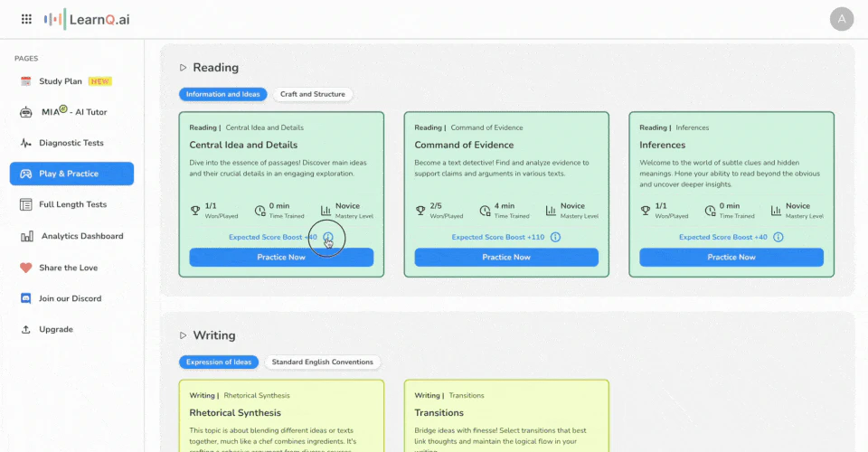868x452 pixels.
Task: Open Study Plan from sidebar
Action: click(61, 81)
